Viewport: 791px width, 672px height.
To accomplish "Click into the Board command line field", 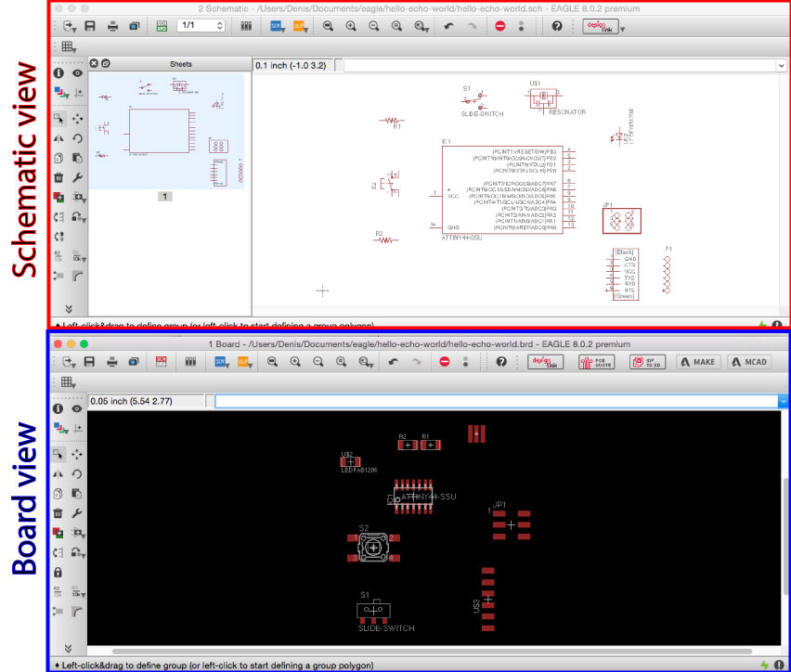I will [x=497, y=402].
